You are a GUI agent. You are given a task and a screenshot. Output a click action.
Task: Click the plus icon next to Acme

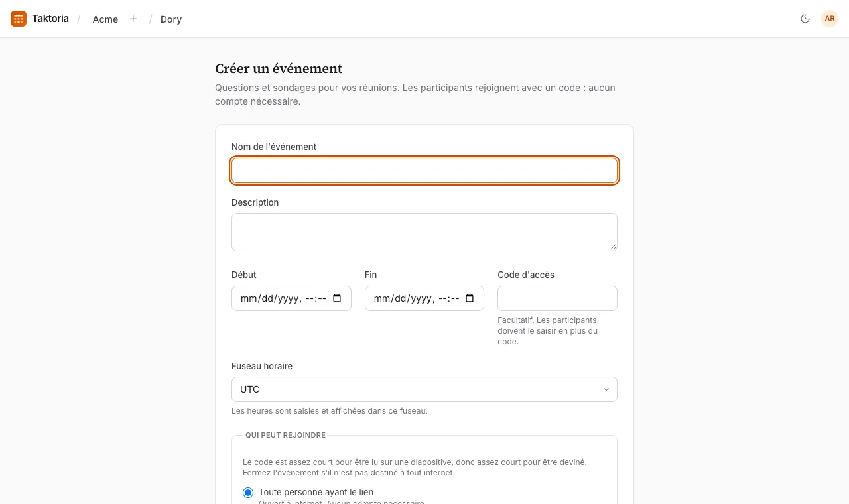(x=133, y=19)
